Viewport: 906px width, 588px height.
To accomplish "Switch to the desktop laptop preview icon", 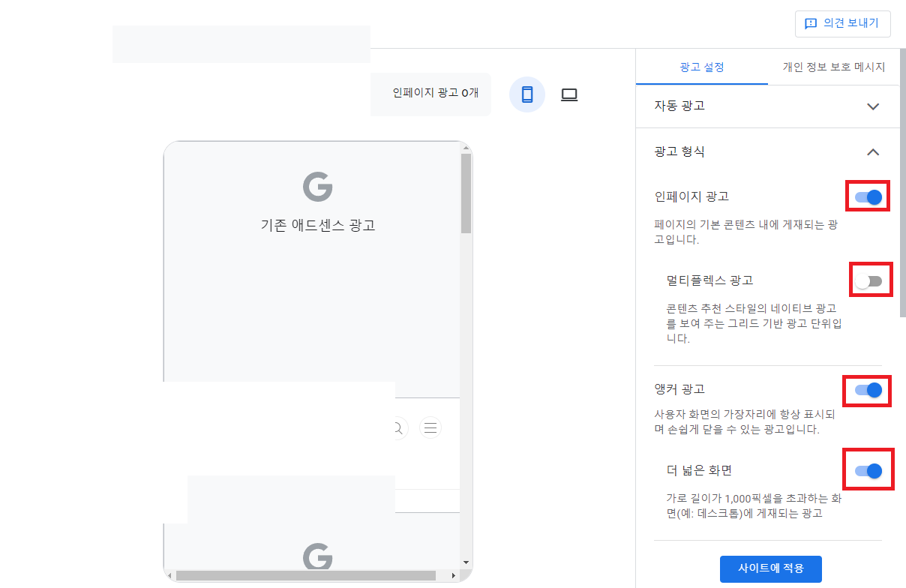I will coord(569,94).
